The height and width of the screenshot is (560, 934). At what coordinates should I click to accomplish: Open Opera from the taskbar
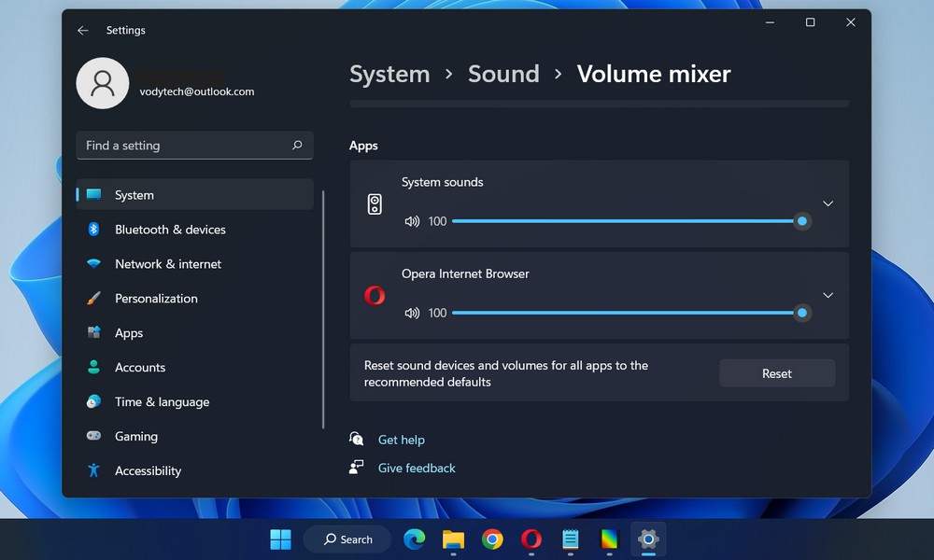531,539
